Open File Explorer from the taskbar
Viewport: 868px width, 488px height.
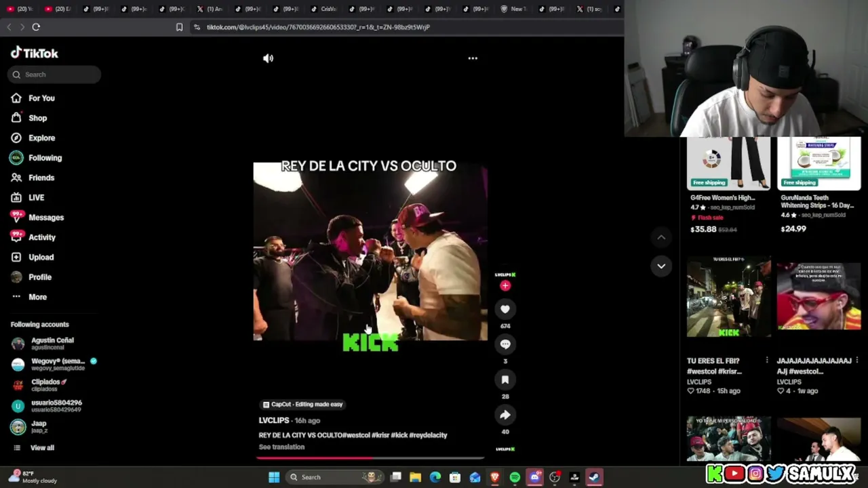(416, 477)
